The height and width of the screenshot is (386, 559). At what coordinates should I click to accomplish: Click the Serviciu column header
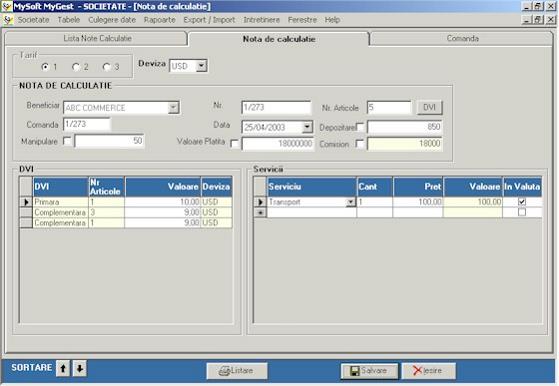click(x=312, y=187)
